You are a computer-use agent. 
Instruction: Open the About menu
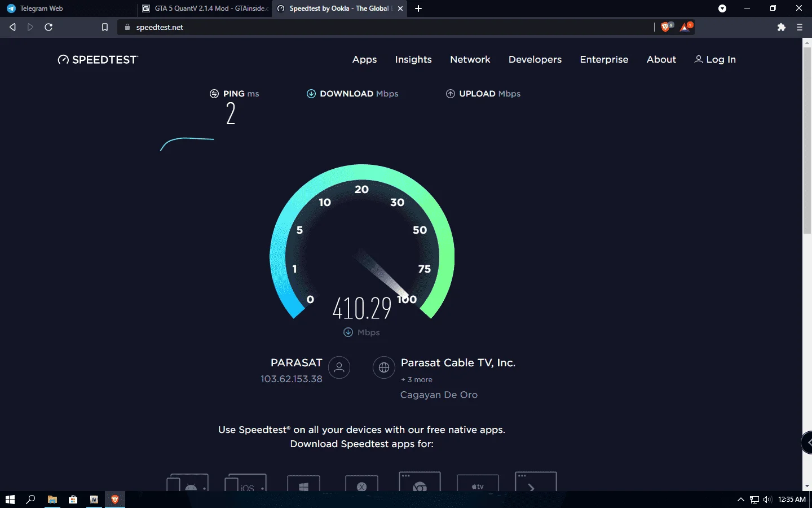pos(661,59)
